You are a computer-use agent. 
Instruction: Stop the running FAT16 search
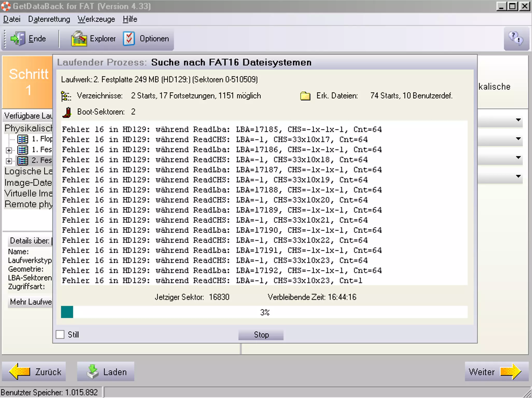tap(261, 335)
